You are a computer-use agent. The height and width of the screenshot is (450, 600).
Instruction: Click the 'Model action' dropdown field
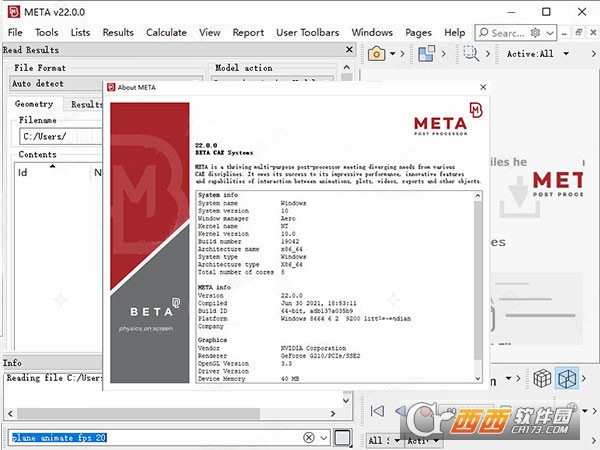click(272, 80)
